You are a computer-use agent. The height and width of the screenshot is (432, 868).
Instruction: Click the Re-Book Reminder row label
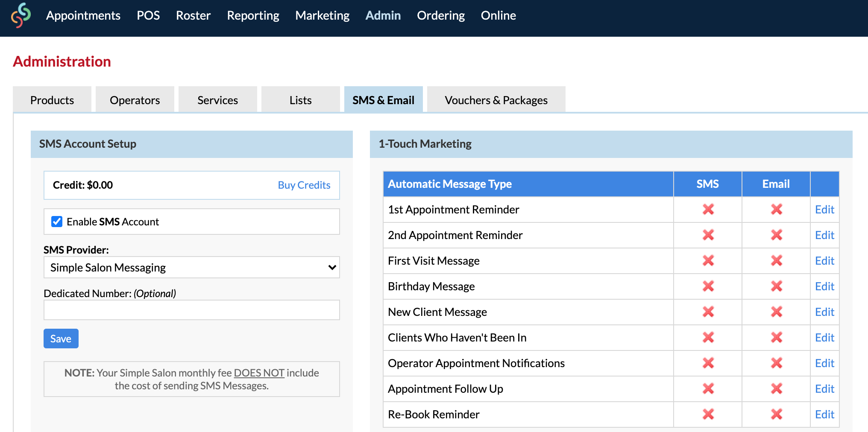(434, 414)
